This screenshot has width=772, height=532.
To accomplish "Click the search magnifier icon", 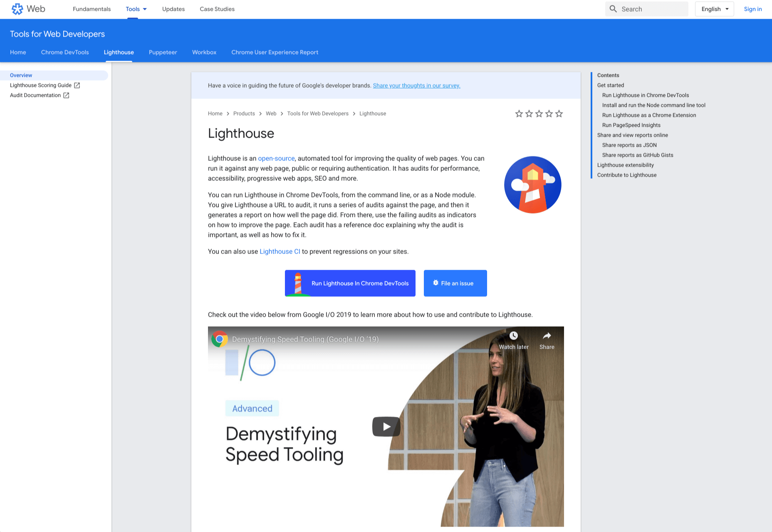I will coord(613,9).
